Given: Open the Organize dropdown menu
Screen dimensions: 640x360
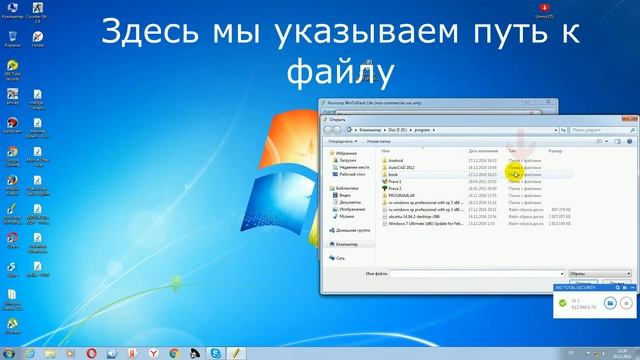Looking at the screenshot, I should point(343,141).
